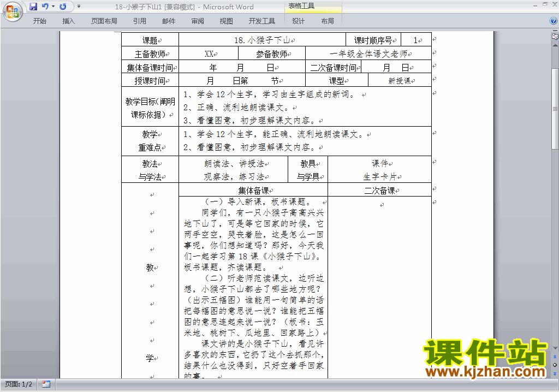Save the document via Quick Access toolbar
This screenshot has width=559, height=392.
33,7
